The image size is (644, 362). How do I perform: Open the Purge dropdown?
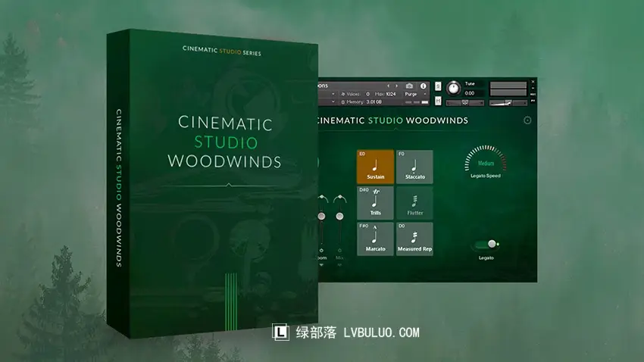tap(416, 94)
